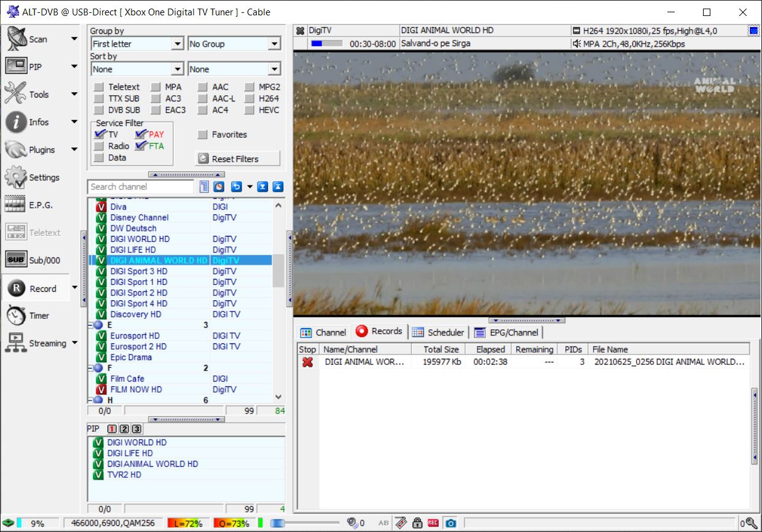Open the PIP monitor tool
The width and height of the screenshot is (762, 532).
[16, 66]
